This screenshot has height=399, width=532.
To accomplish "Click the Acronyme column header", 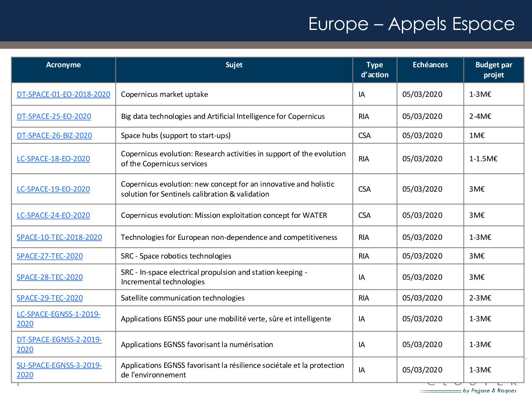I will coord(63,65).
